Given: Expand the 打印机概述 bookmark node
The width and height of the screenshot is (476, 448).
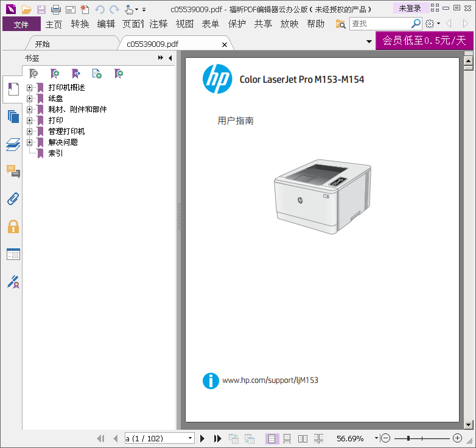Looking at the screenshot, I should pos(29,88).
